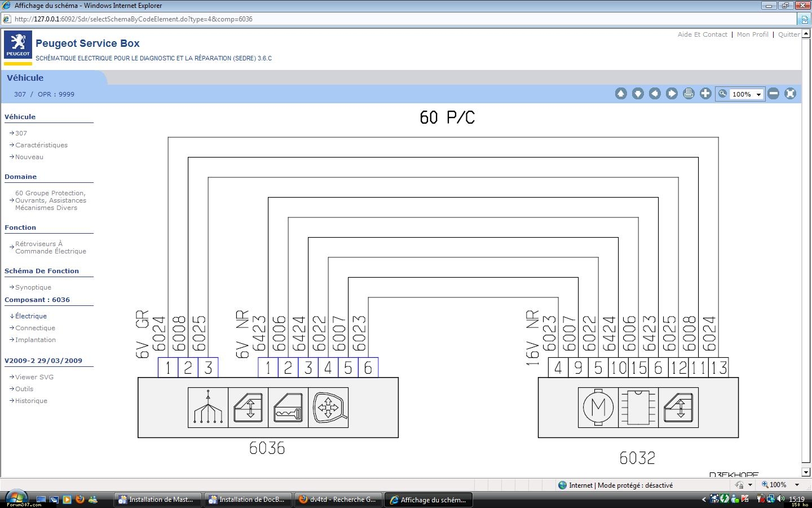
Task: Zoom in using the plus icon
Action: click(x=705, y=94)
